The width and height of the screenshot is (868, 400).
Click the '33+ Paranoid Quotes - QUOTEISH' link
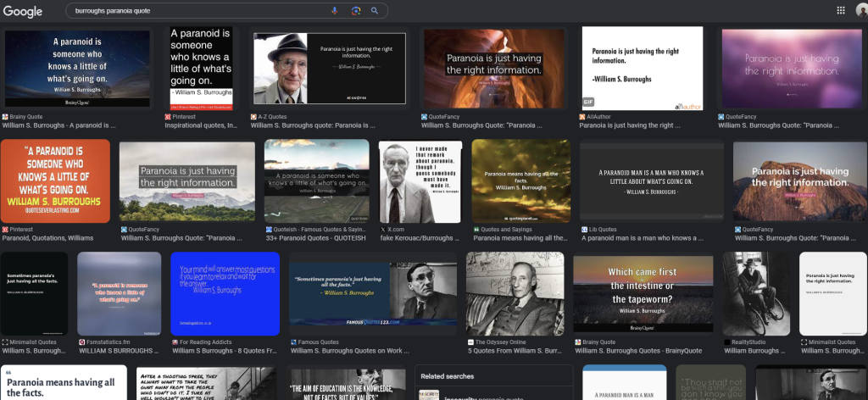point(316,239)
